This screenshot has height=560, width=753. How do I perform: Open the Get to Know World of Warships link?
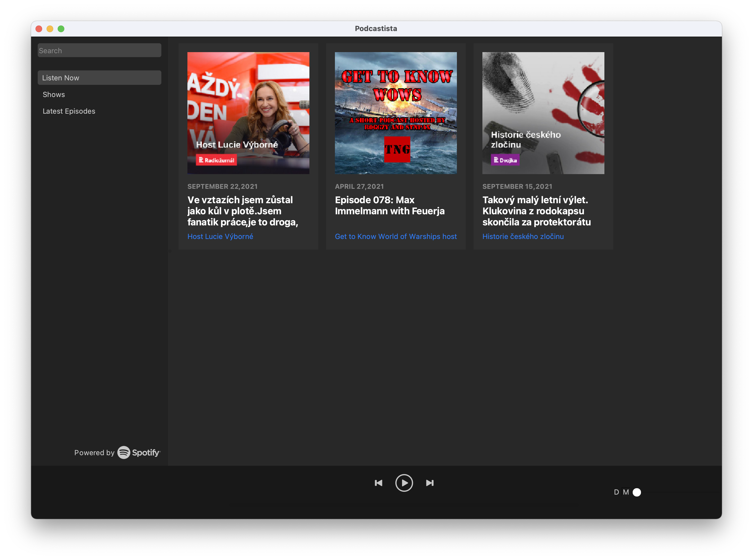coord(395,236)
